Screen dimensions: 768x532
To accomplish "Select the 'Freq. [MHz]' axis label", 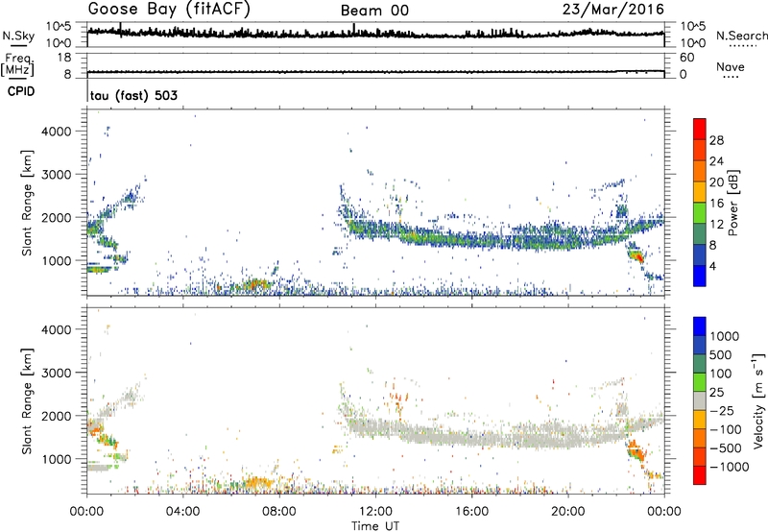I will (x=18, y=64).
